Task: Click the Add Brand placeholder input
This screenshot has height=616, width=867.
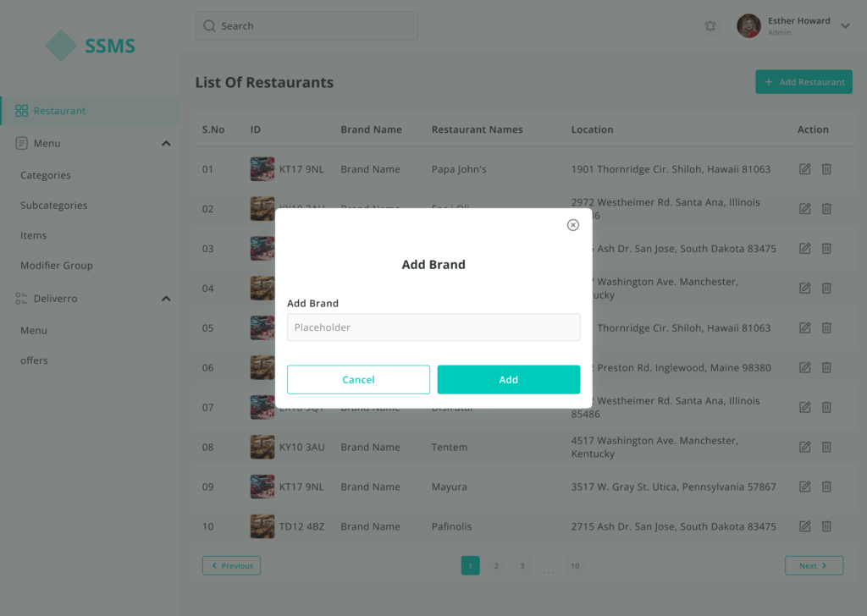Action: 433,327
